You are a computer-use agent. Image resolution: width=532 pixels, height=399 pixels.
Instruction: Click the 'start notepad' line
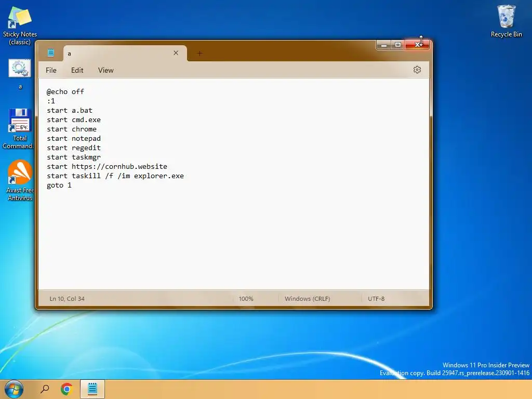[x=74, y=138]
